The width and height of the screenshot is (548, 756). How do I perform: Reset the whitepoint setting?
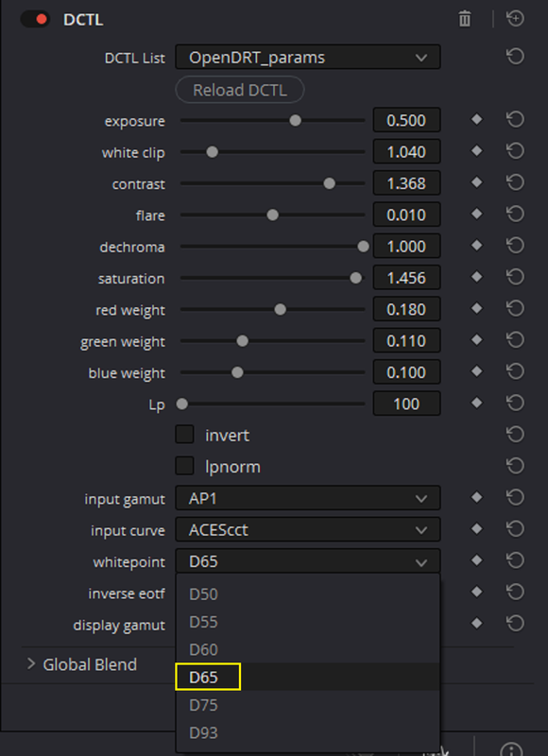(x=515, y=560)
